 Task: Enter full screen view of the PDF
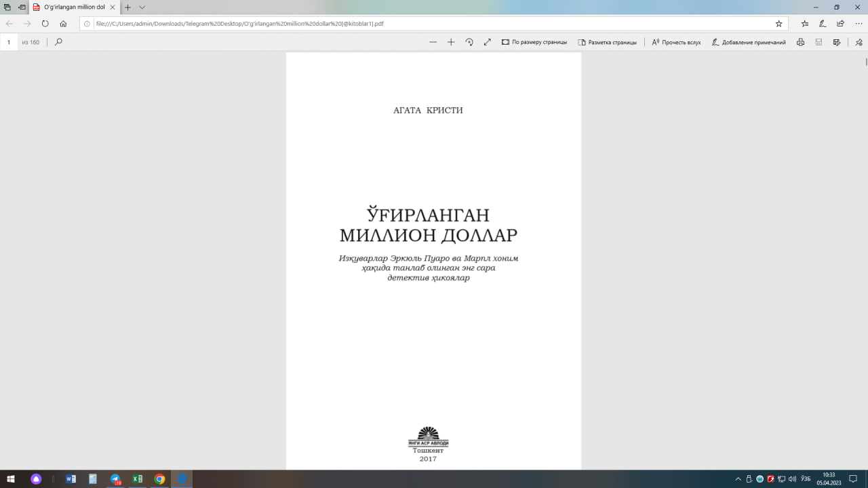click(x=487, y=42)
